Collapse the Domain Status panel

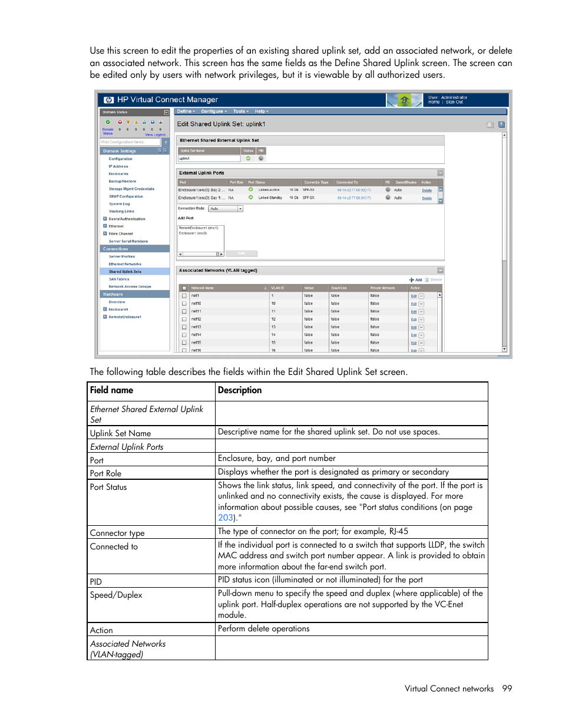(x=166, y=112)
